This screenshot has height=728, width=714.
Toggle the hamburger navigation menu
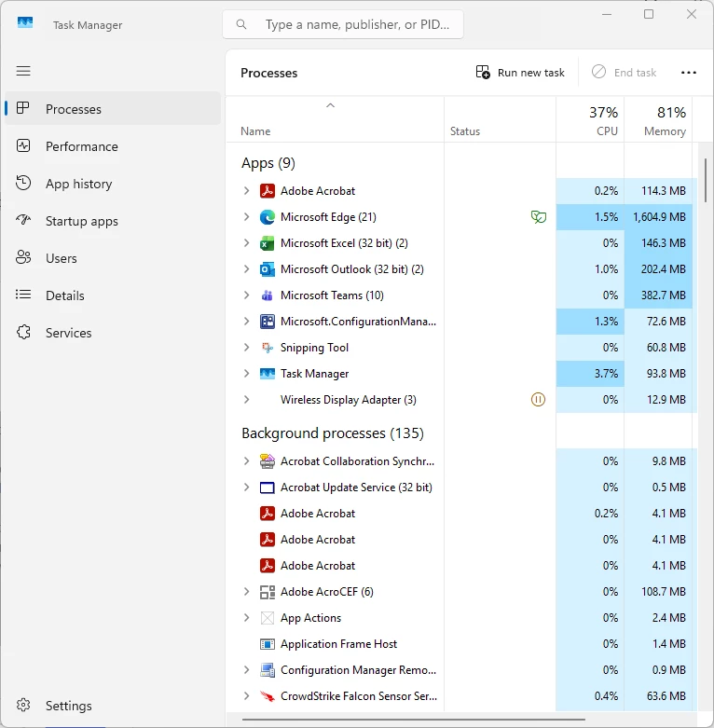(x=23, y=71)
